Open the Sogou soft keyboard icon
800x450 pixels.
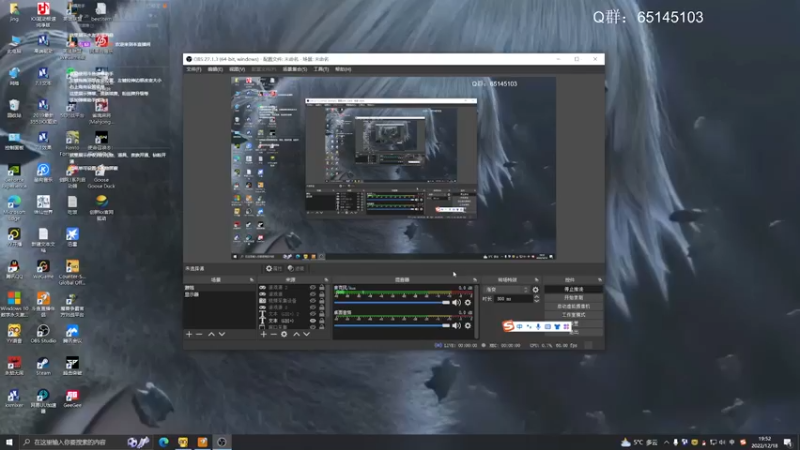[547, 327]
